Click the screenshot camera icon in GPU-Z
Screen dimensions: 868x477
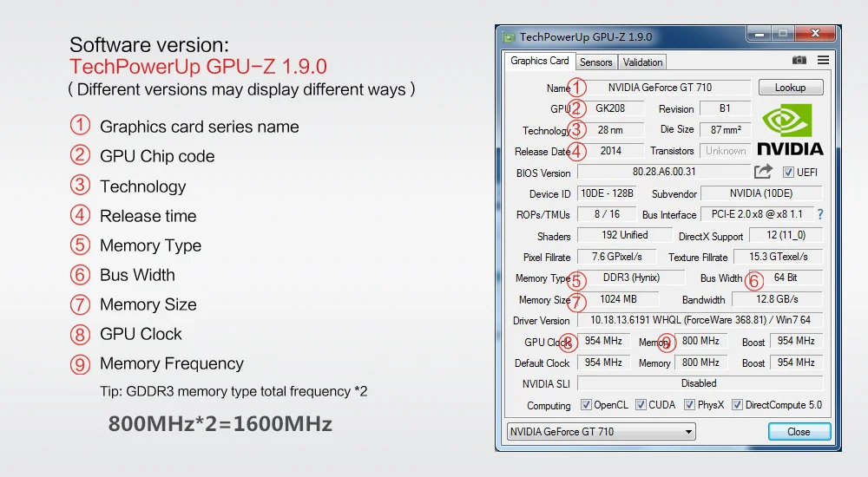(x=799, y=60)
